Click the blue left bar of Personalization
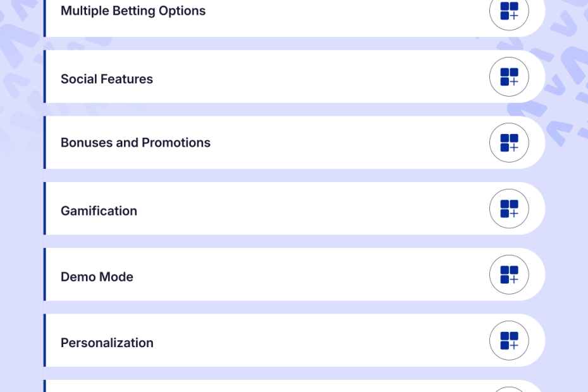Image resolution: width=588 pixels, height=392 pixels. tap(45, 340)
